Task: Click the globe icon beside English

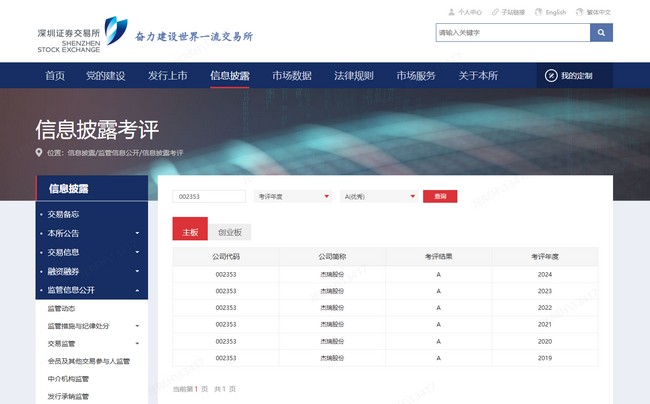Action: tap(538, 12)
